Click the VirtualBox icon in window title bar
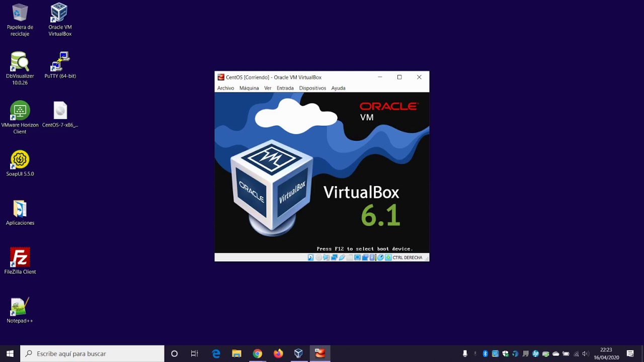Screen dimensions: 644x362 (x=221, y=77)
